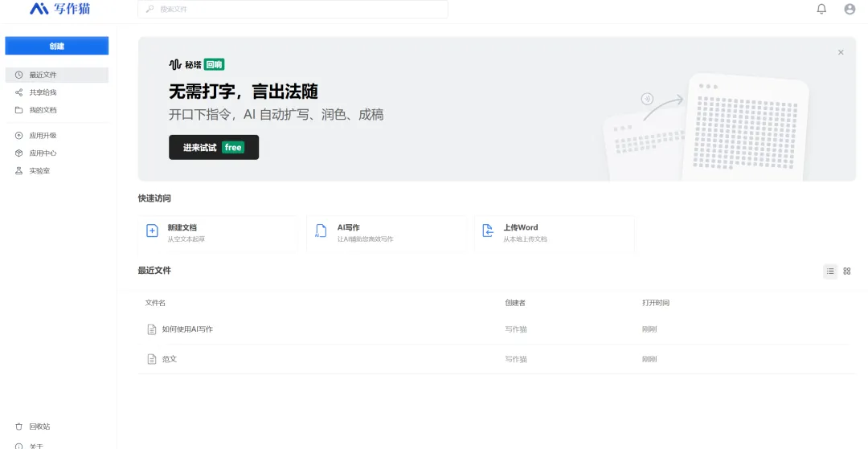Open the AI写作 quick access card
The height and width of the screenshot is (449, 868).
386,235
